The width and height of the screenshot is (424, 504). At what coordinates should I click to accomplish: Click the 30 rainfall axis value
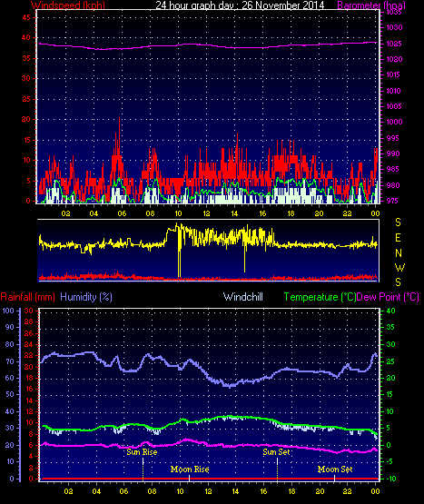tap(29, 311)
